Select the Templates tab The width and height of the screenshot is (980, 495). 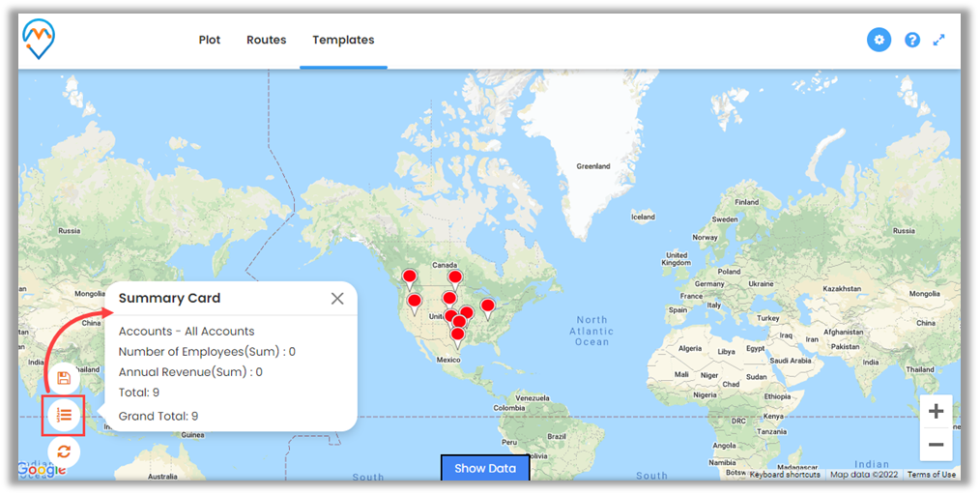click(x=343, y=40)
